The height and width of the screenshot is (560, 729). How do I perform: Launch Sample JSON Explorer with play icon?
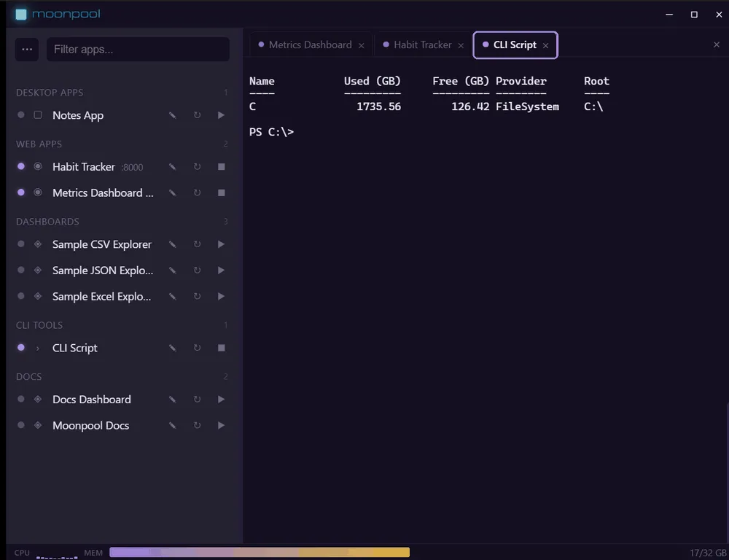click(x=222, y=271)
